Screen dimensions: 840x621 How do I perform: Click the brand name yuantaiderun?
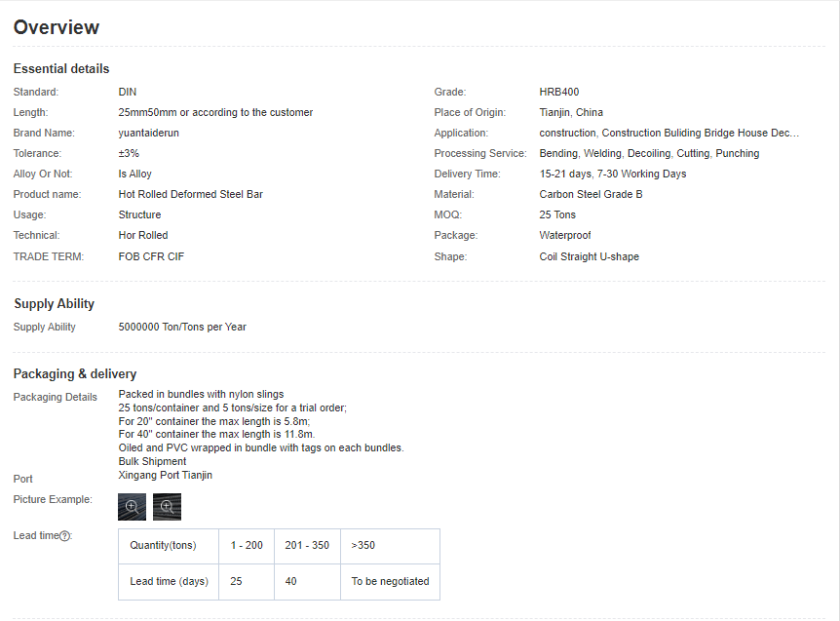pos(149,133)
